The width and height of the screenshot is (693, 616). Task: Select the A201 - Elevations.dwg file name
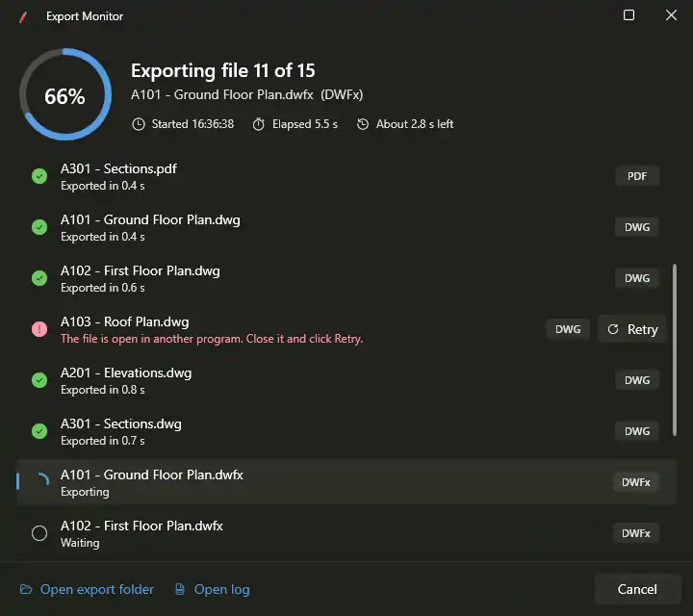126,372
